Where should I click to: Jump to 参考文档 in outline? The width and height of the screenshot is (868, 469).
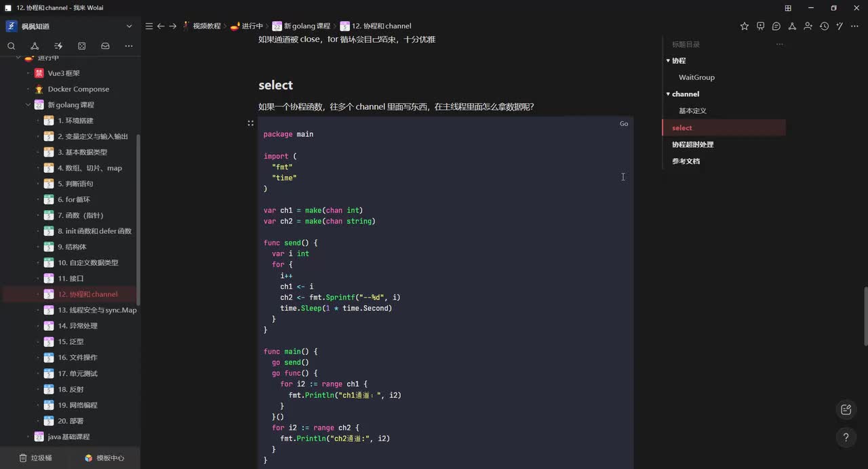[686, 161]
